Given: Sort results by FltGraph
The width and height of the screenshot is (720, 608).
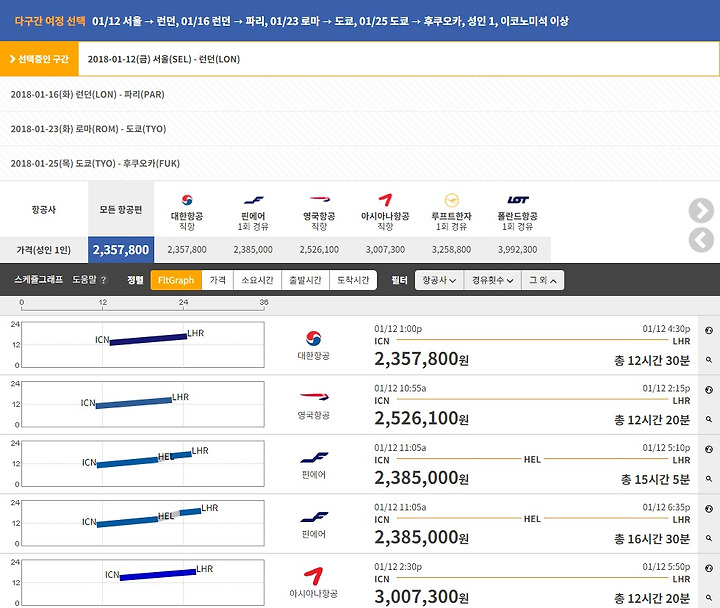Looking at the screenshot, I should [176, 280].
